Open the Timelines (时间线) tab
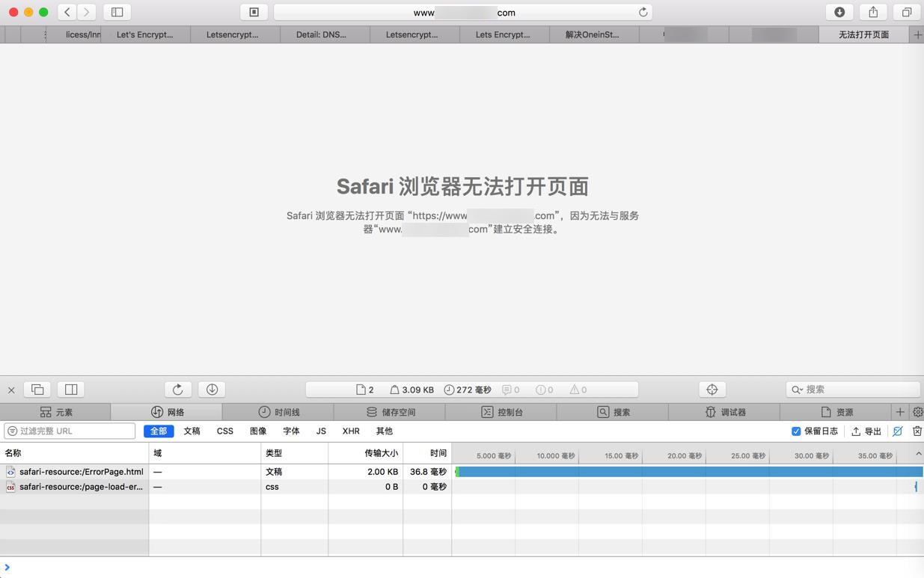The height and width of the screenshot is (578, 924). tap(278, 412)
